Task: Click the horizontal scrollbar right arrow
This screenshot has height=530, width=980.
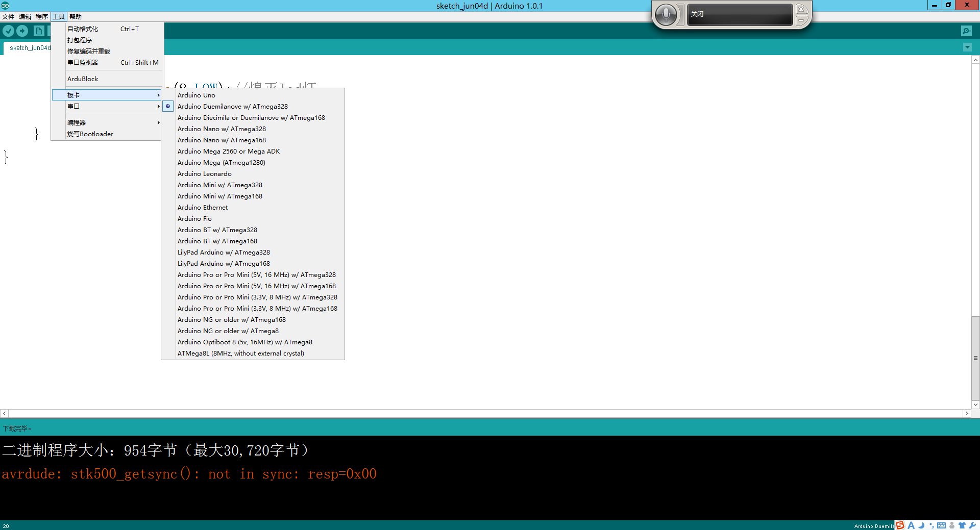Action: click(x=967, y=413)
